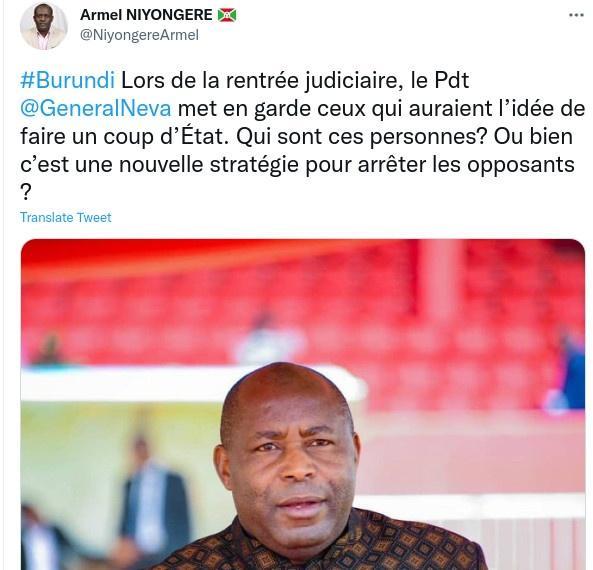Click the red stadium seats in the photo
Image resolution: width=593 pixels, height=570 pixels.
point(303,303)
